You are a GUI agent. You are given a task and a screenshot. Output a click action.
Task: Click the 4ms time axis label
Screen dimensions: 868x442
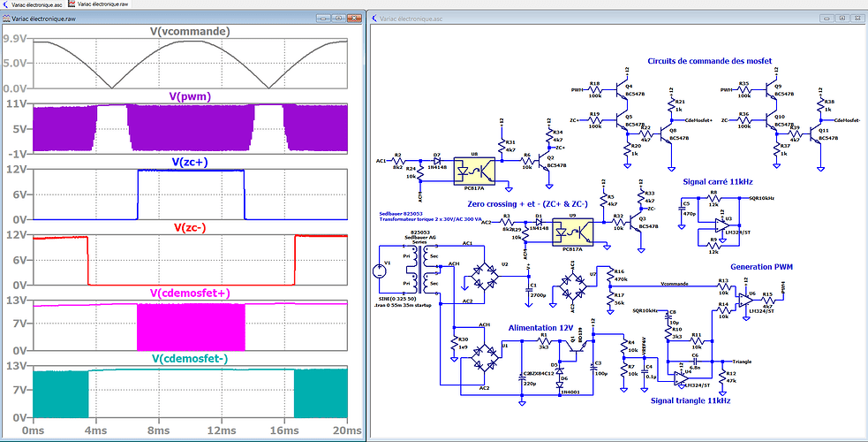tap(95, 431)
